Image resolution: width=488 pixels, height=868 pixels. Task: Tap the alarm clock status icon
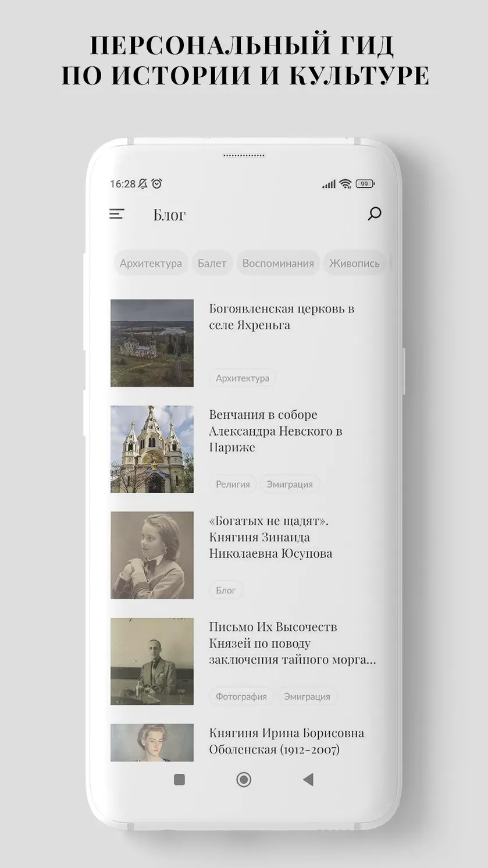tap(156, 184)
